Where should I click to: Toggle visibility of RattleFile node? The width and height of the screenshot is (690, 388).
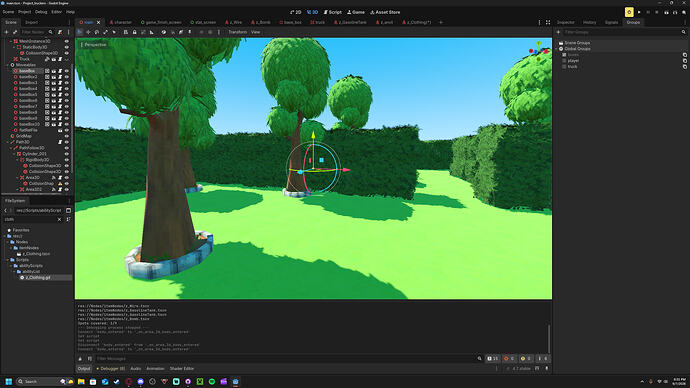pos(67,130)
